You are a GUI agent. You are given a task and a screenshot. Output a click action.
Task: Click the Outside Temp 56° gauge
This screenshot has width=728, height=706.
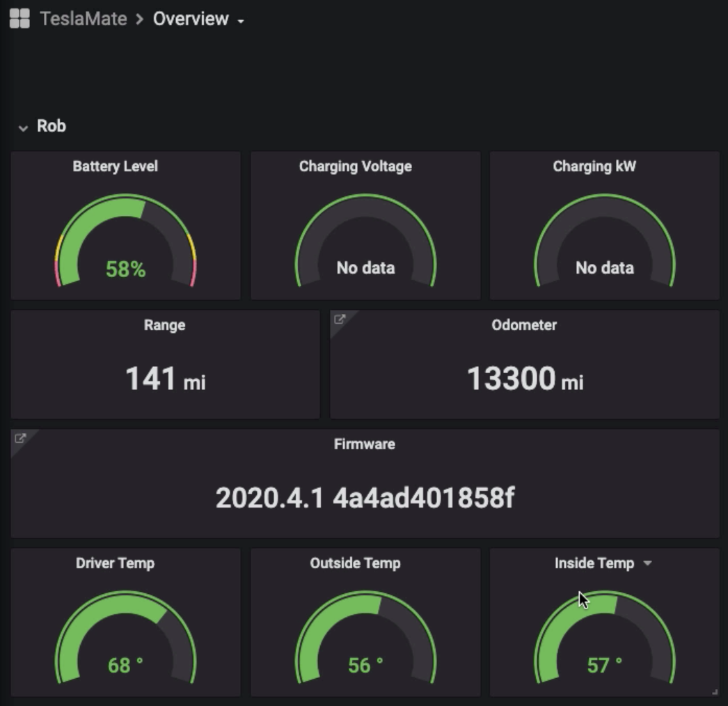pyautogui.click(x=365, y=637)
